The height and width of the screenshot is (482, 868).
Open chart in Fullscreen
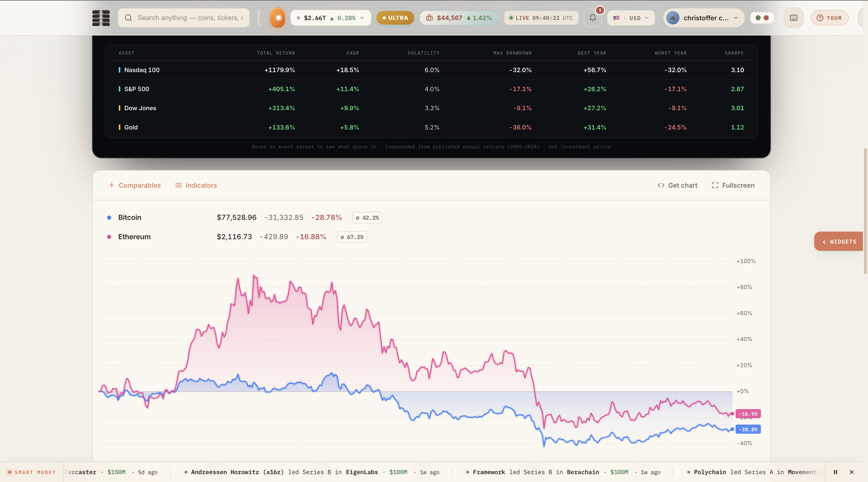tap(733, 185)
